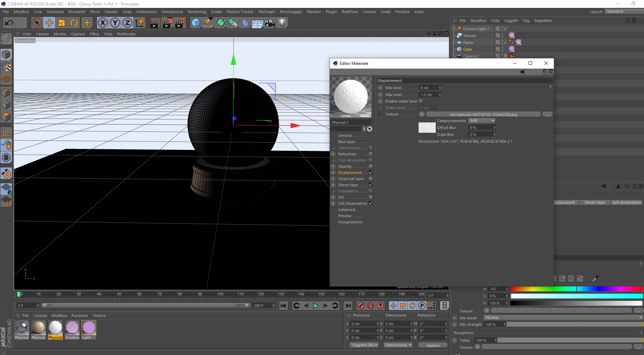Open MoGraph menu
The height and width of the screenshot is (355, 644).
click(x=267, y=12)
